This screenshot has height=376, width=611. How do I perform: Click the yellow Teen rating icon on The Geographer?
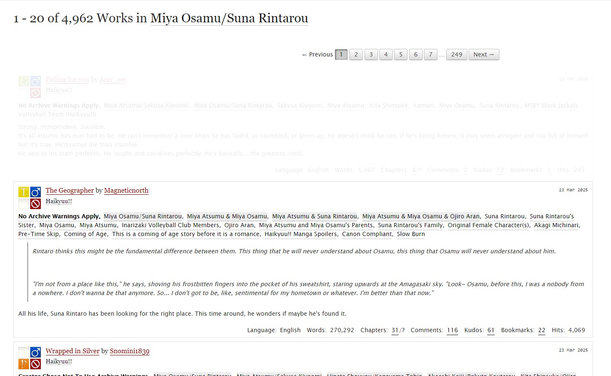click(x=23, y=192)
